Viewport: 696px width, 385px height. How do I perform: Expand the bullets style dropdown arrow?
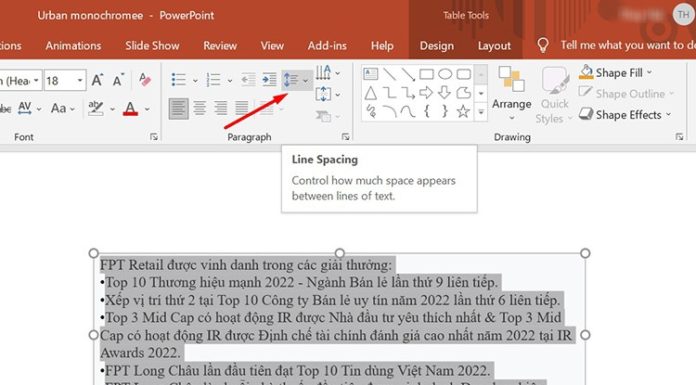(195, 81)
